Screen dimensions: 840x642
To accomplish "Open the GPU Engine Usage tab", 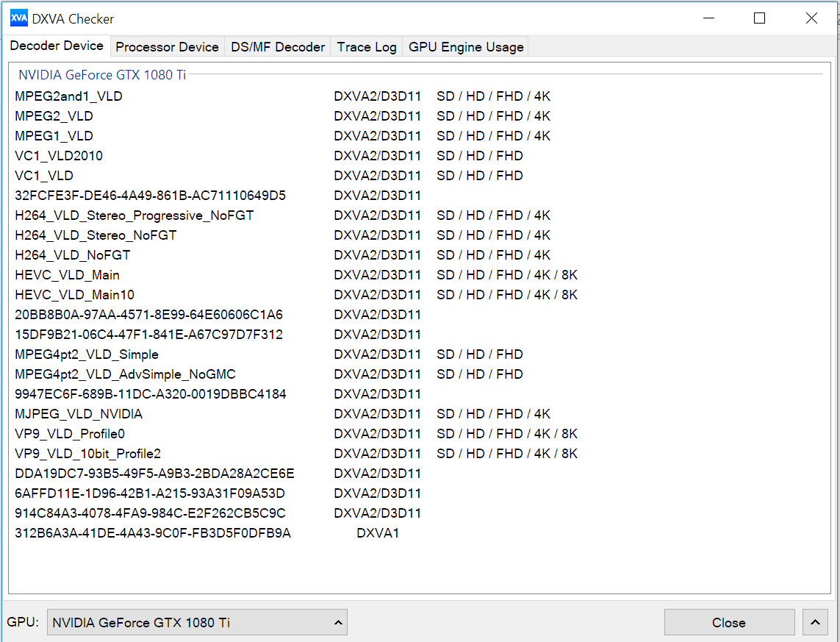I will point(465,46).
